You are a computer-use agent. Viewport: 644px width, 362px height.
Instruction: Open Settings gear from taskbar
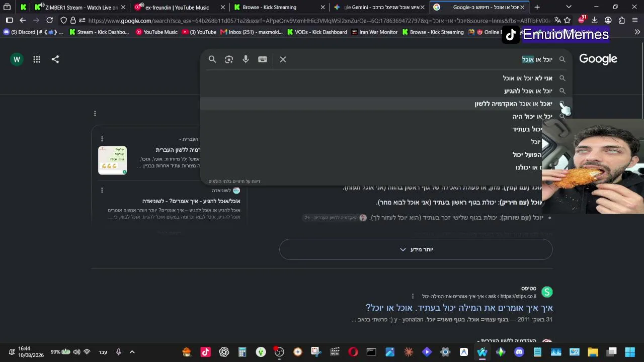click(445, 352)
